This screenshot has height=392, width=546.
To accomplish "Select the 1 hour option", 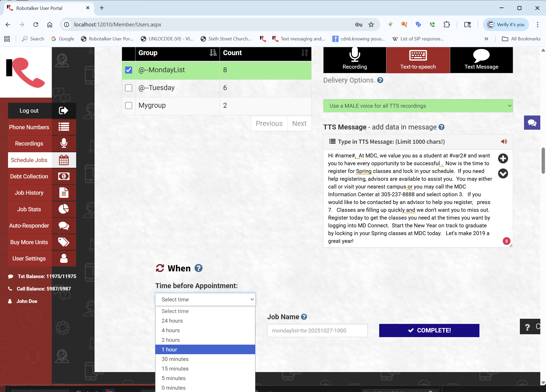I will click(169, 350).
